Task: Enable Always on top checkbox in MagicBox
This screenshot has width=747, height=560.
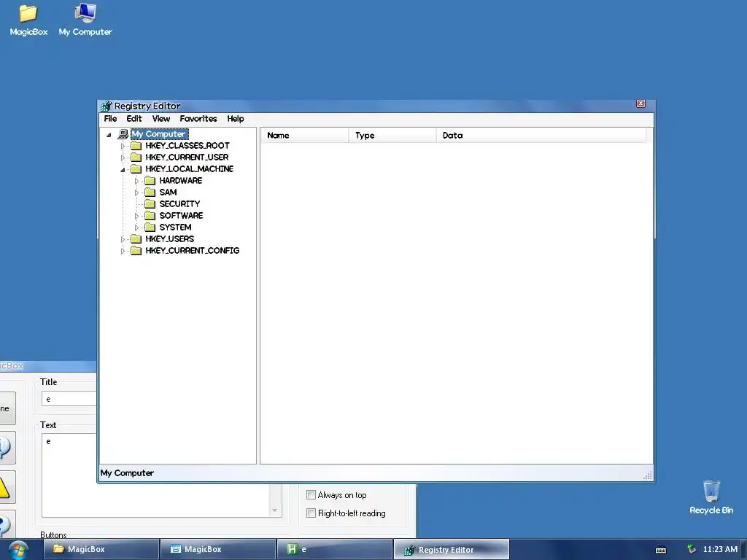Action: pos(311,495)
